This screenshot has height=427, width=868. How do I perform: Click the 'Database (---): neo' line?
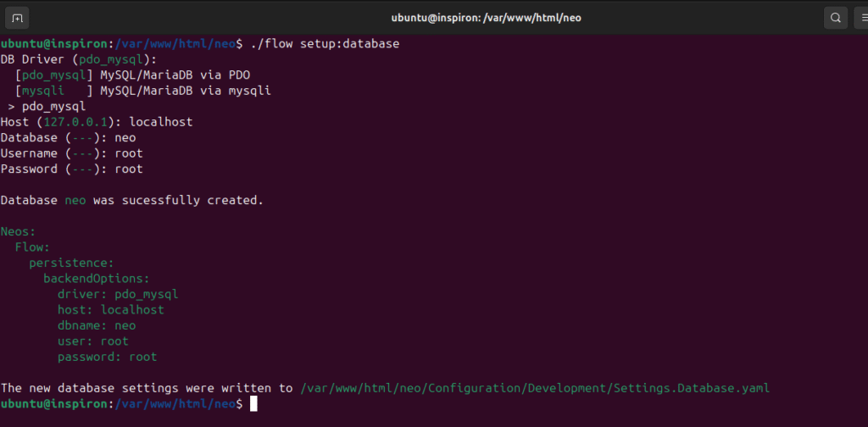[68, 137]
